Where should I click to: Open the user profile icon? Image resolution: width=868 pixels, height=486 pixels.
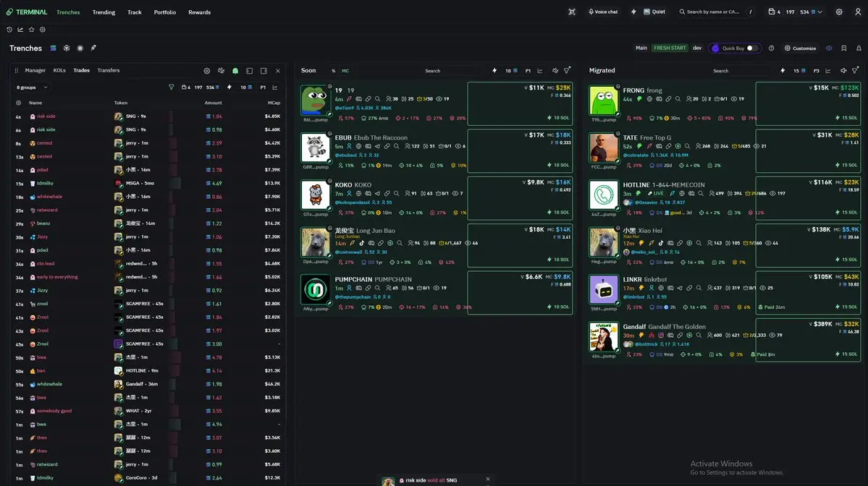(x=858, y=12)
